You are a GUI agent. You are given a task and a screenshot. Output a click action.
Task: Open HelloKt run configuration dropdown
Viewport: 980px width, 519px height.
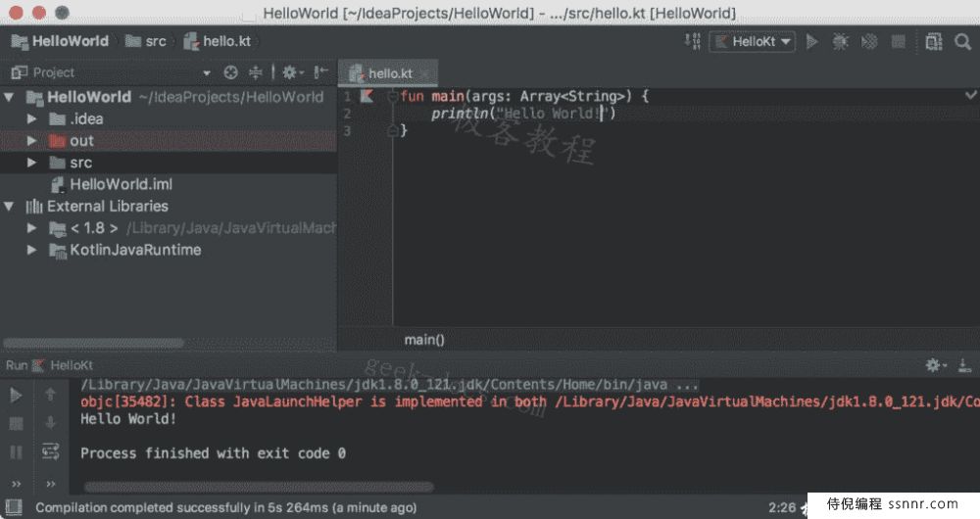click(753, 42)
